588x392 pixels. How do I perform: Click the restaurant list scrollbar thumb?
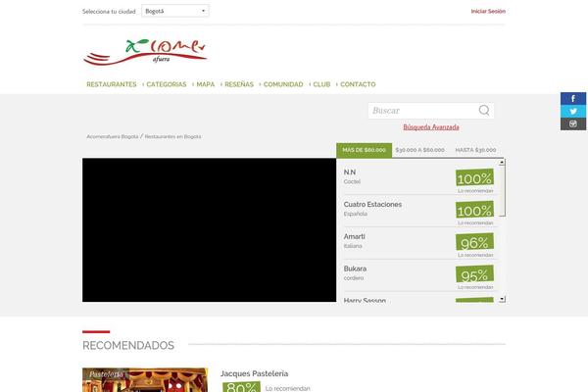[502, 191]
